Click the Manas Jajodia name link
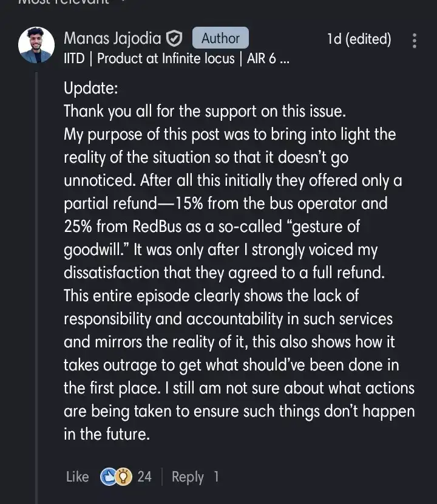 tap(112, 39)
